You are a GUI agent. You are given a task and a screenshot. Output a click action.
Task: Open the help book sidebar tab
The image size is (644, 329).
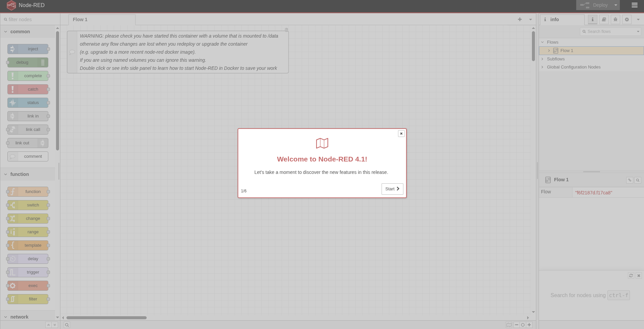[x=604, y=19]
